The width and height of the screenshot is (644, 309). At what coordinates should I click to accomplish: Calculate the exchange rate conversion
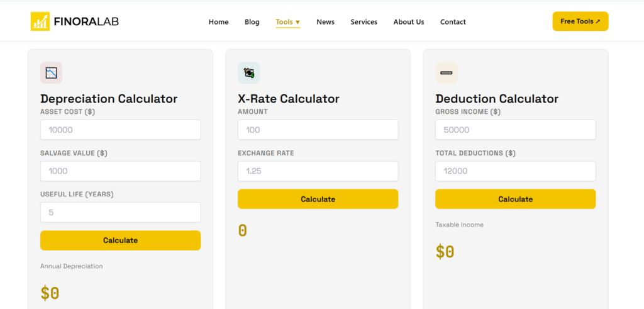pyautogui.click(x=318, y=199)
